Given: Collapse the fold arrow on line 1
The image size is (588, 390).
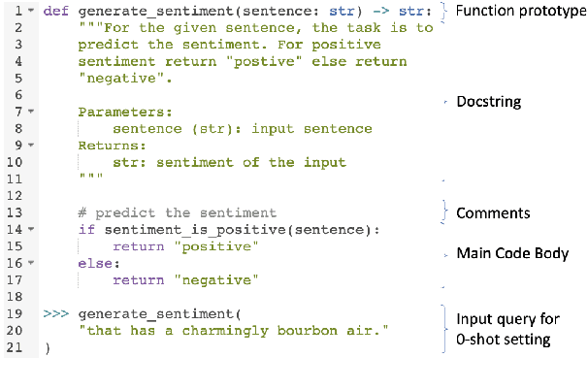Looking at the screenshot, I should click(30, 11).
